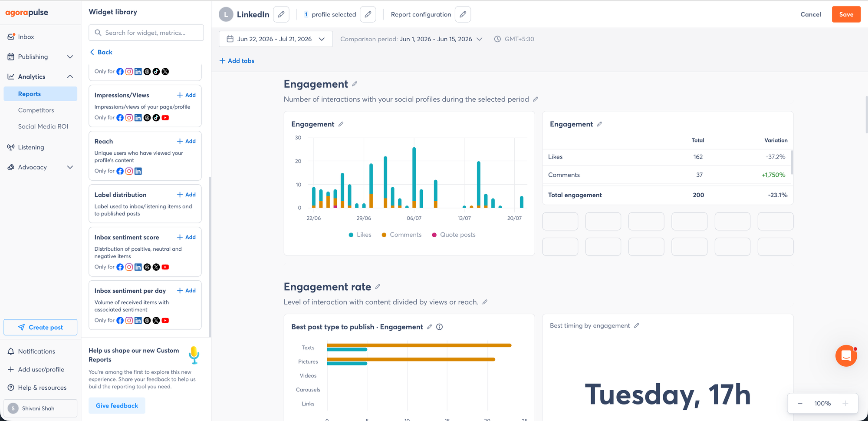Click the Help & resources question icon
Image resolution: width=868 pixels, height=421 pixels.
(x=11, y=388)
